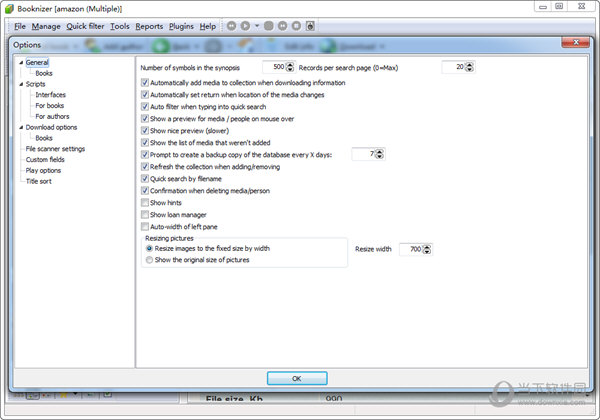Select For authors under Scripts
Screen dimensions: 600x420
[x=52, y=116]
